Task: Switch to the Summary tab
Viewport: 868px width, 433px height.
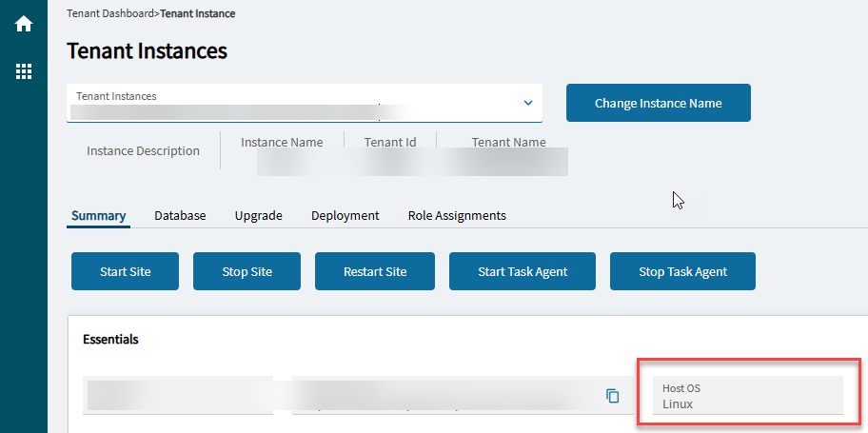Action: click(98, 216)
